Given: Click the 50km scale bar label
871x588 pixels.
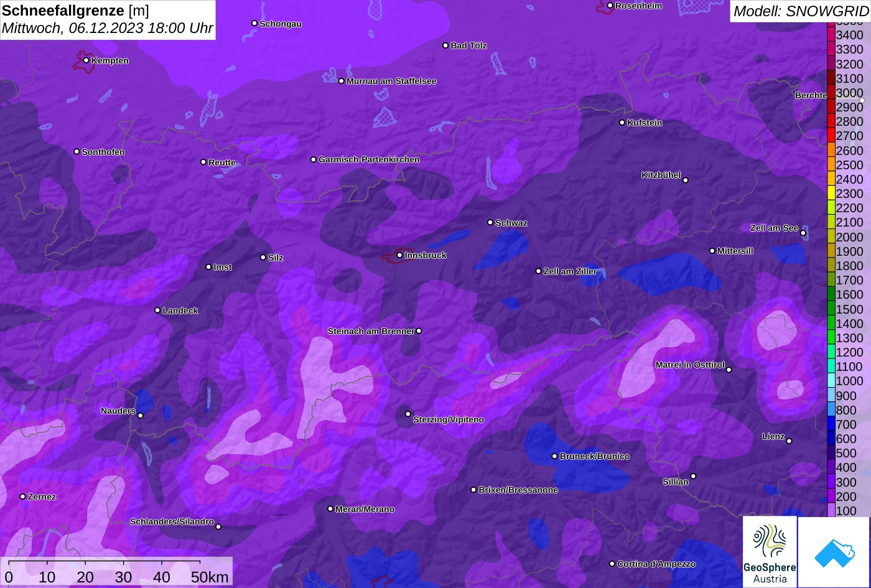Looking at the screenshot, I should (x=209, y=577).
